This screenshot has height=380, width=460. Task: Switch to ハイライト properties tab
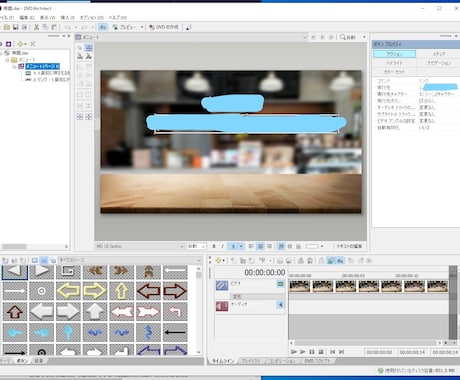(x=394, y=63)
